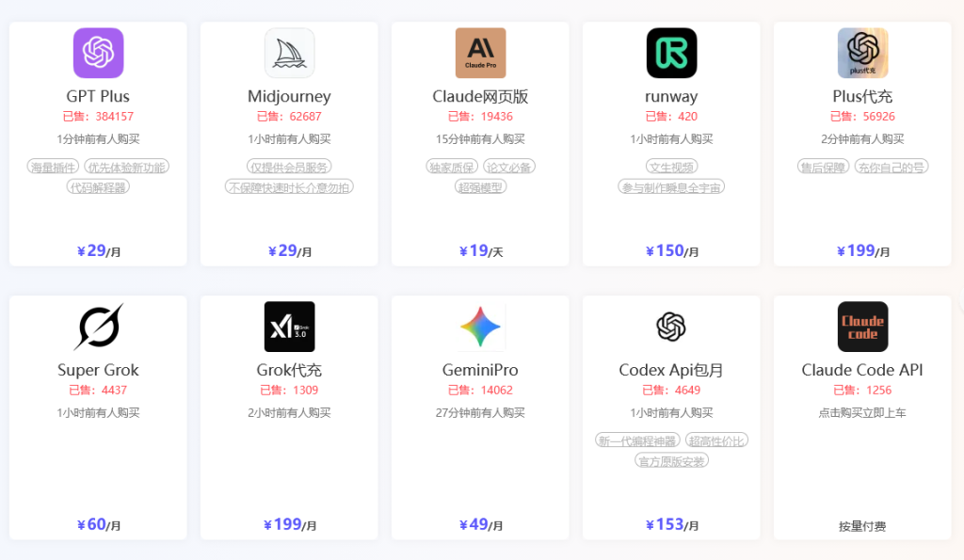Click the 代码解释器 tag
The height and width of the screenshot is (560, 964).
click(x=98, y=187)
